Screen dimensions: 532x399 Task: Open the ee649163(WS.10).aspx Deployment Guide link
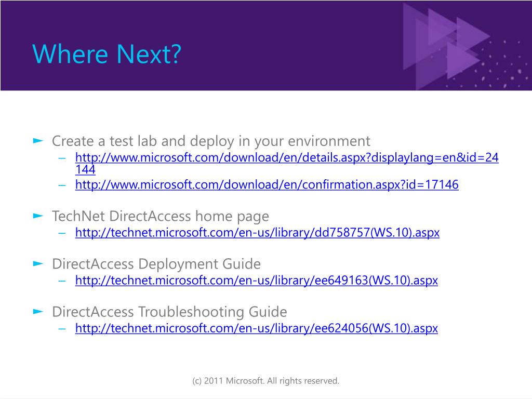257,280
